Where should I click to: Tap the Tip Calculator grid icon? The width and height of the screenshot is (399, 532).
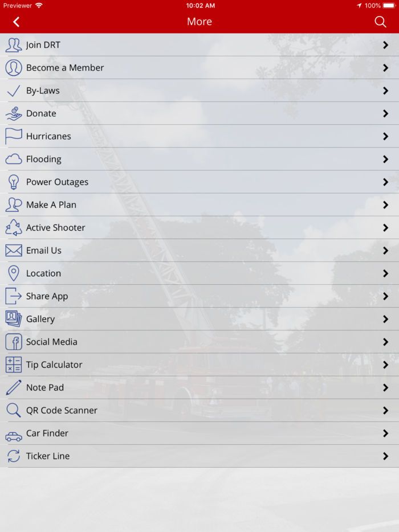pyautogui.click(x=14, y=365)
